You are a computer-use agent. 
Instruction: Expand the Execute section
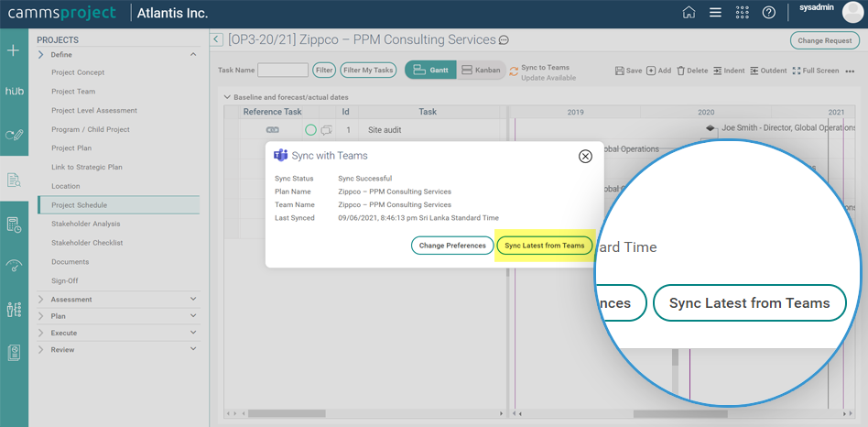pyautogui.click(x=192, y=333)
